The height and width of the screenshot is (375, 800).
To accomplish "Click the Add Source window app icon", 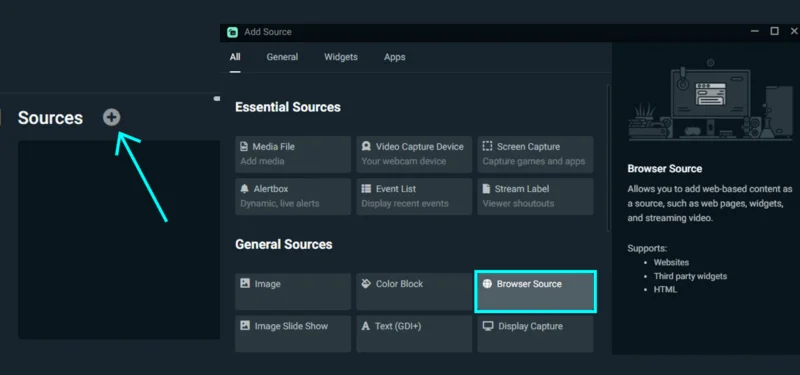I will pos(232,32).
